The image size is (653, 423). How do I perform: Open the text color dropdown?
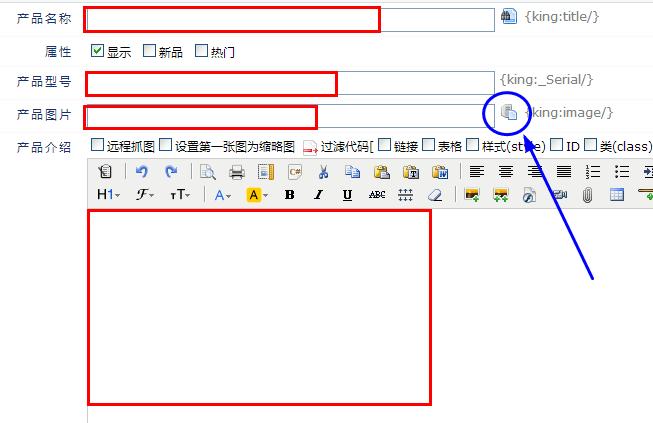[222, 195]
